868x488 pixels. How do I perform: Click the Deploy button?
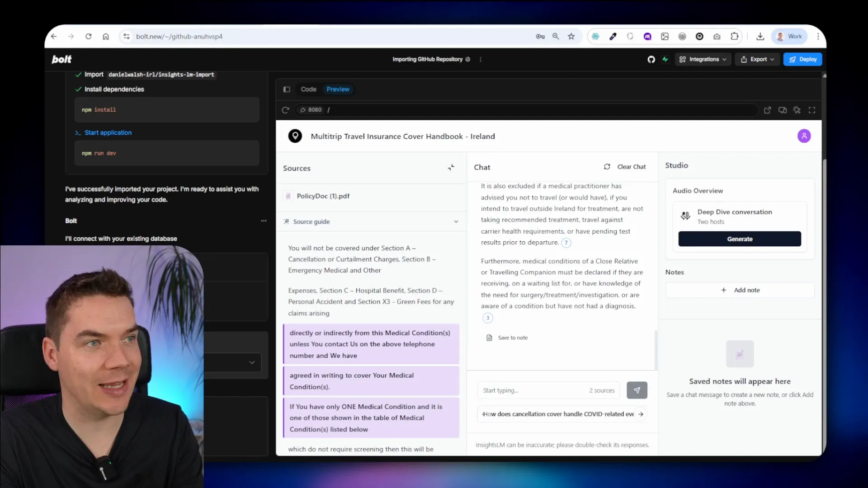[803, 59]
